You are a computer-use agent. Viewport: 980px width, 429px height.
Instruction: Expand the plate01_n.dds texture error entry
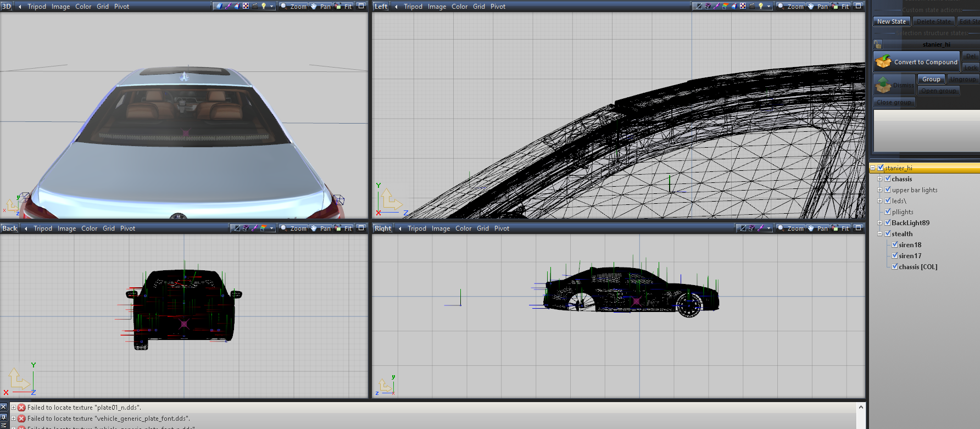pyautogui.click(x=14, y=408)
